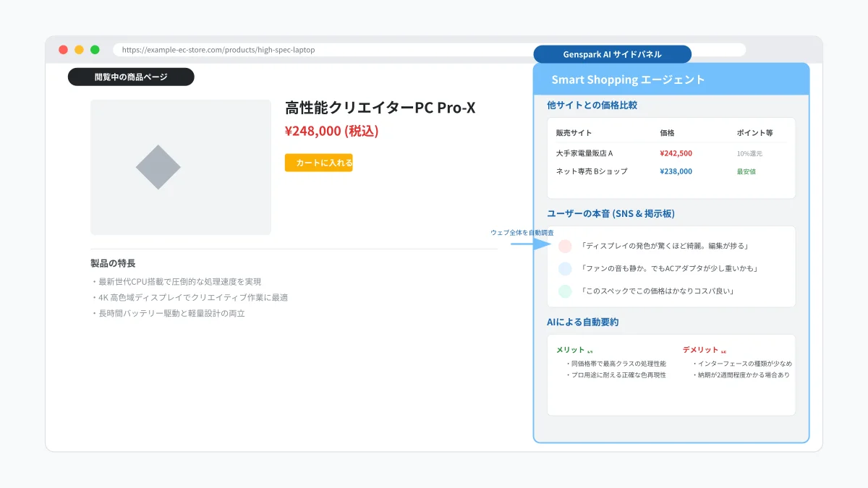This screenshot has width=868, height=488.
Task: Select the ネット専売 Bショップ row name
Action: coord(592,171)
